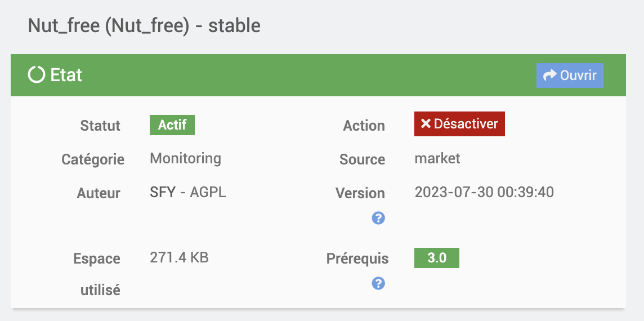The image size is (644, 321).
Task: Click the Catégorie label
Action: coord(93,159)
